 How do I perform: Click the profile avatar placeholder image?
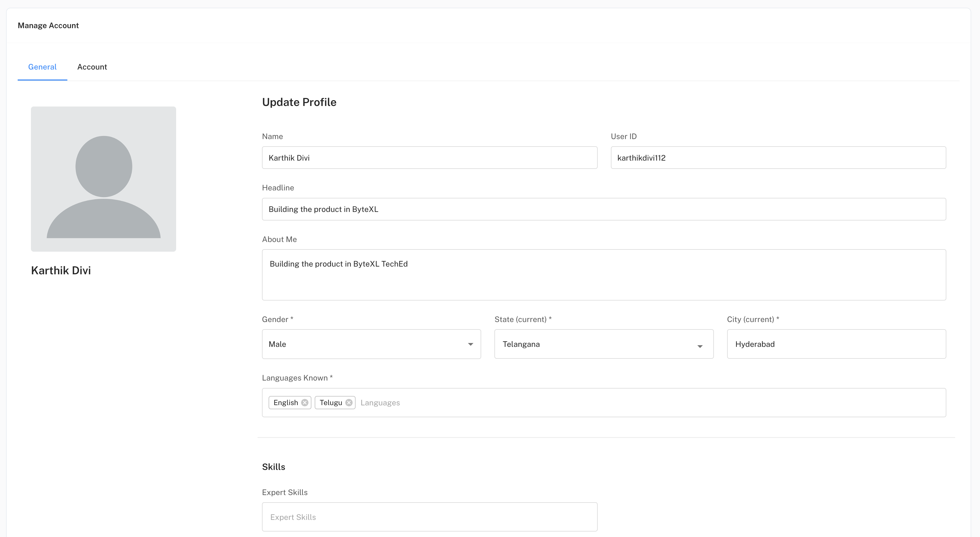point(104,179)
